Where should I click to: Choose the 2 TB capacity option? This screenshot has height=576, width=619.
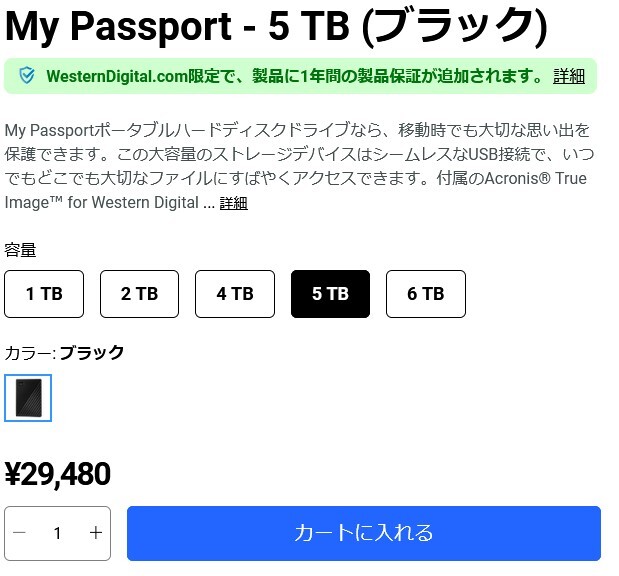pyautogui.click(x=139, y=294)
